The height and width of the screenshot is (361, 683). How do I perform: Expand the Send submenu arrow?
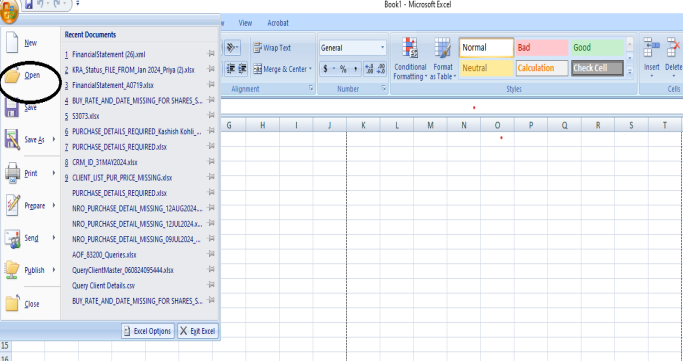[x=54, y=238]
